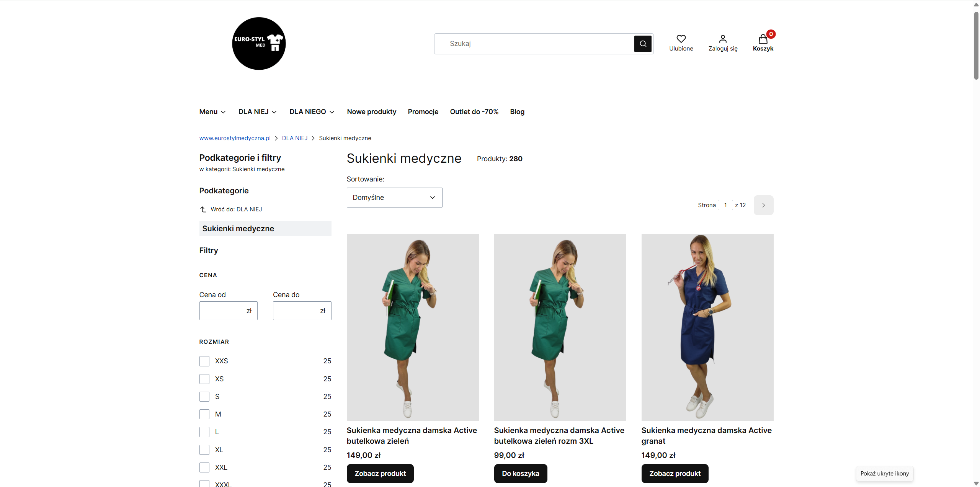Expand the Menu dropdown
The height and width of the screenshot is (487, 980).
tap(212, 112)
